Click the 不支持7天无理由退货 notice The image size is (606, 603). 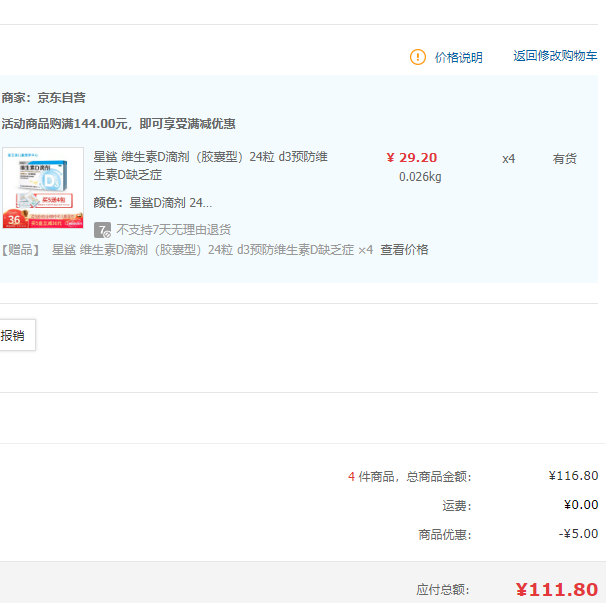[x=174, y=230]
